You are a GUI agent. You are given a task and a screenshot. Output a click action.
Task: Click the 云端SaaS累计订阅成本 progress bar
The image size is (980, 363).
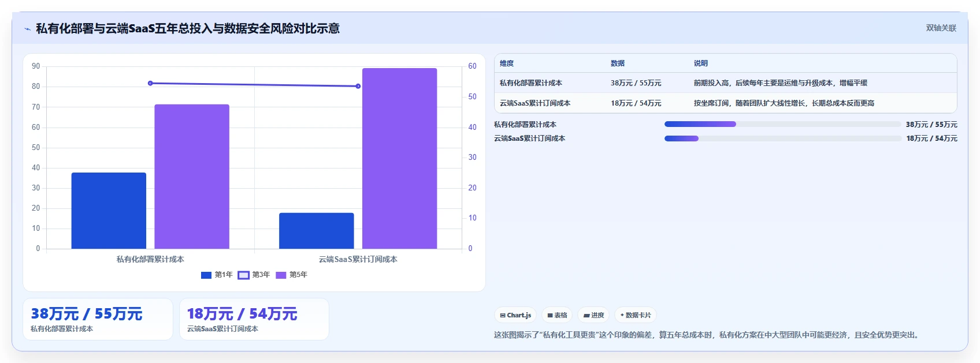[x=782, y=139]
